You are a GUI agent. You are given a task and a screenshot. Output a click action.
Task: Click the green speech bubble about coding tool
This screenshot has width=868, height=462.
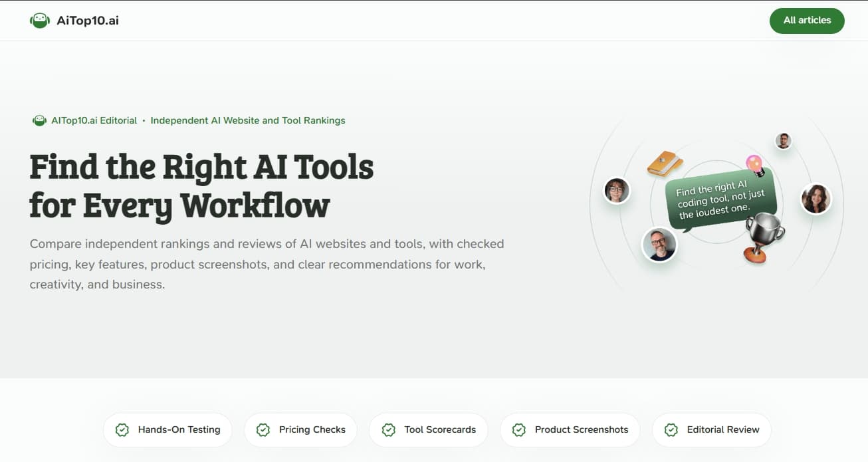720,200
